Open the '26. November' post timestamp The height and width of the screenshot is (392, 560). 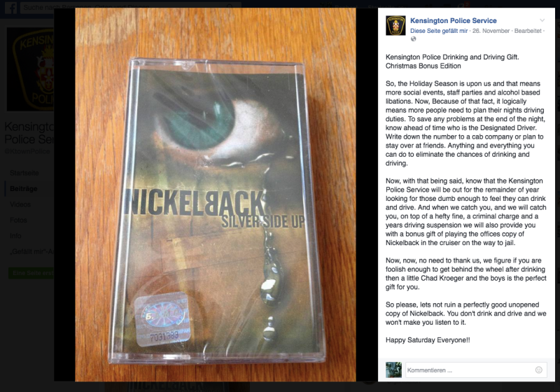(x=491, y=31)
